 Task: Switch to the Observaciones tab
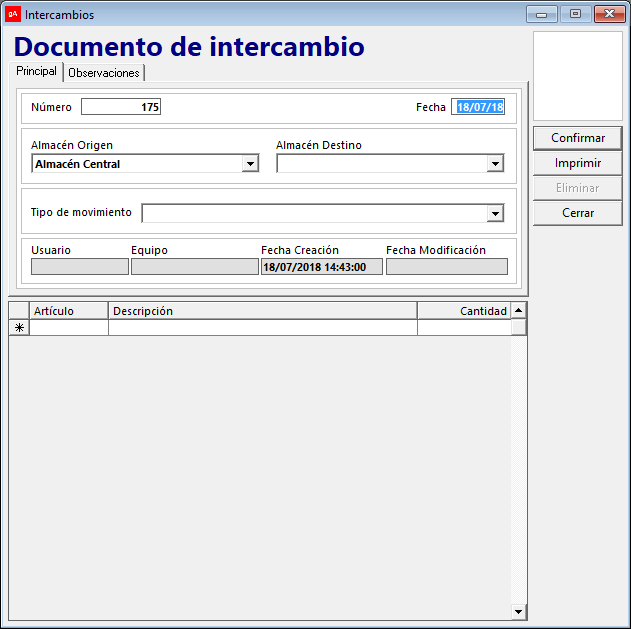point(104,73)
